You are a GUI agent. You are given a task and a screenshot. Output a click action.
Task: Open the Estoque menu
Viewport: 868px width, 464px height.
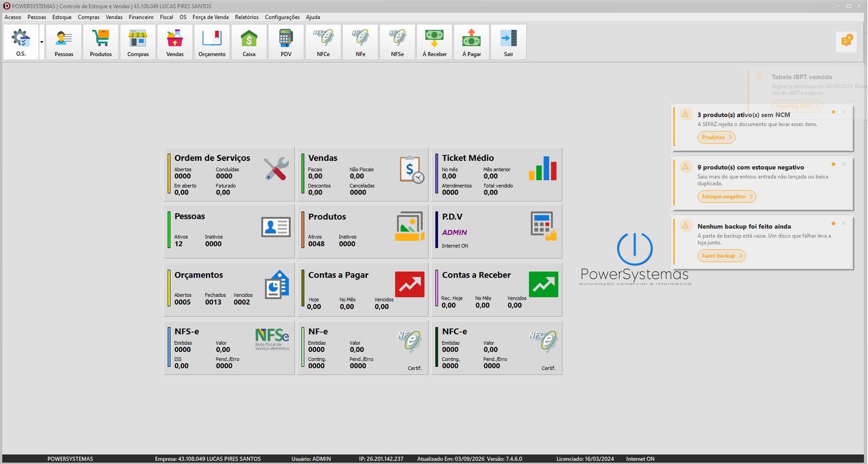coord(62,17)
